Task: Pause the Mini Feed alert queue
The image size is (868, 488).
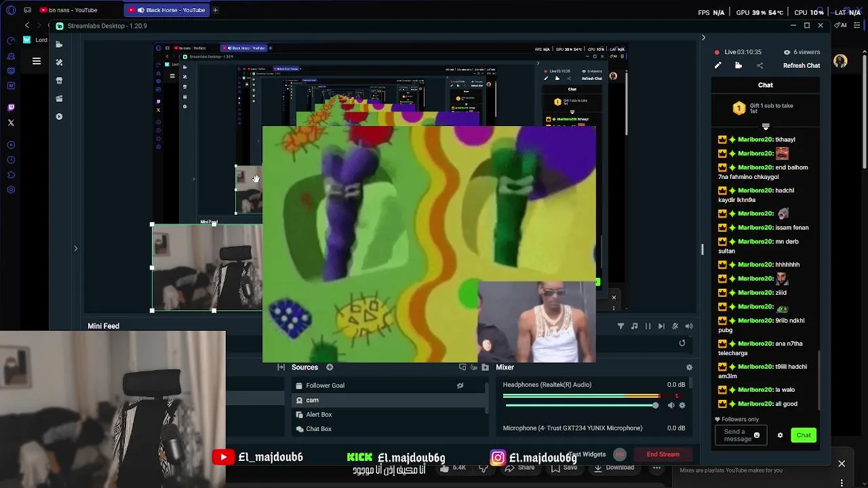Action: click(x=648, y=326)
